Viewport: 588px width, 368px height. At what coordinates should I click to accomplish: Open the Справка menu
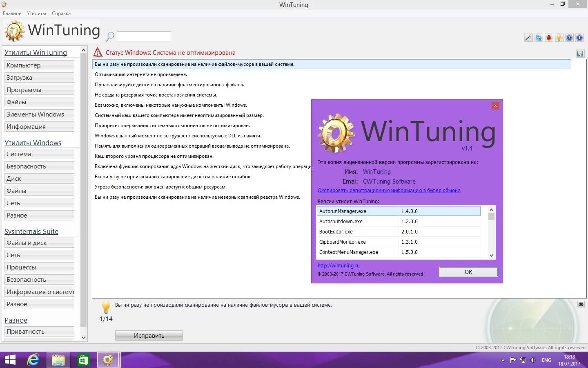click(61, 13)
